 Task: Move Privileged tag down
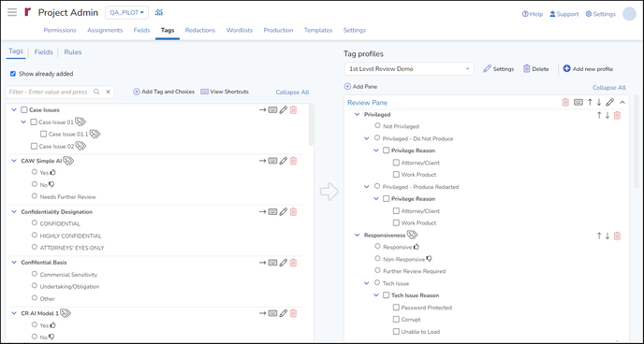click(607, 115)
